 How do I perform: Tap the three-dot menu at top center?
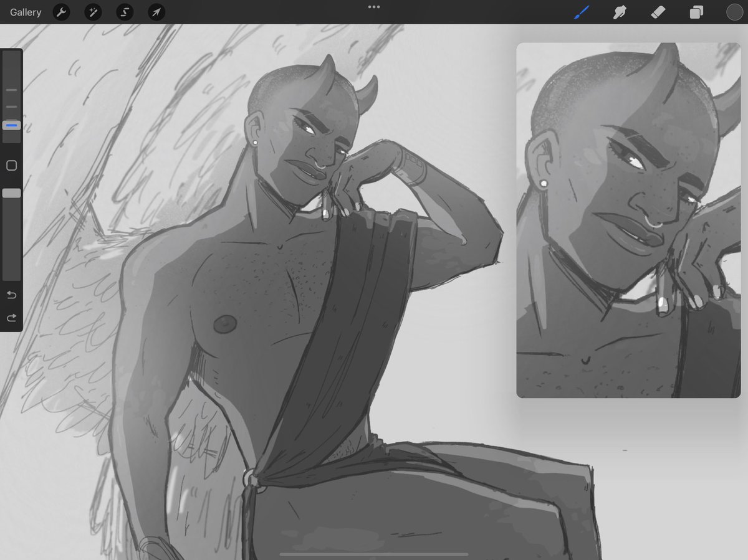[374, 7]
